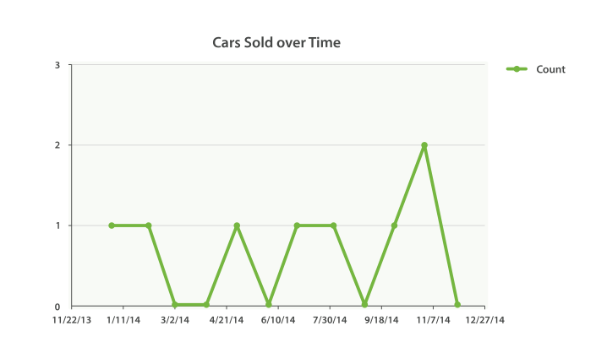Click the value-1 point just before the peak
The width and height of the screenshot is (607, 364).
[x=394, y=225]
